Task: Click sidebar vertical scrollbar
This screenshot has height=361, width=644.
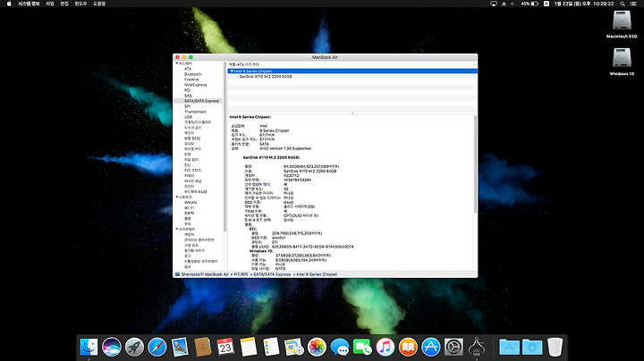Action: pyautogui.click(x=225, y=147)
